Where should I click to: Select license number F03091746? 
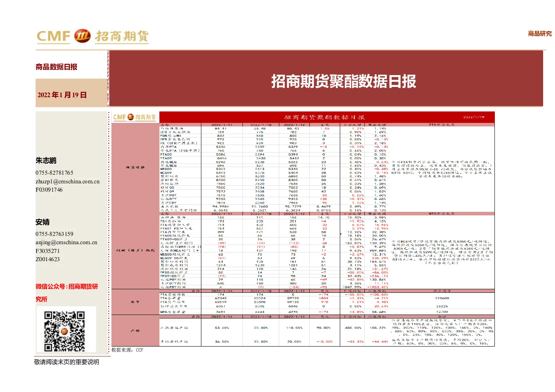click(49, 190)
